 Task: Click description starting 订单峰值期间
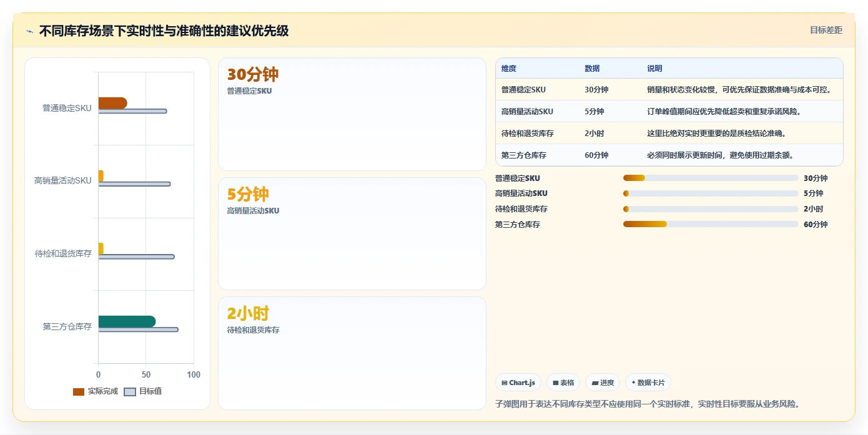point(724,112)
